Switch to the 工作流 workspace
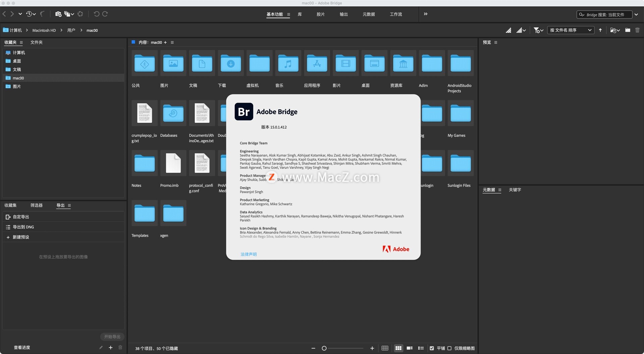Viewport: 644px width, 354px height. point(396,14)
